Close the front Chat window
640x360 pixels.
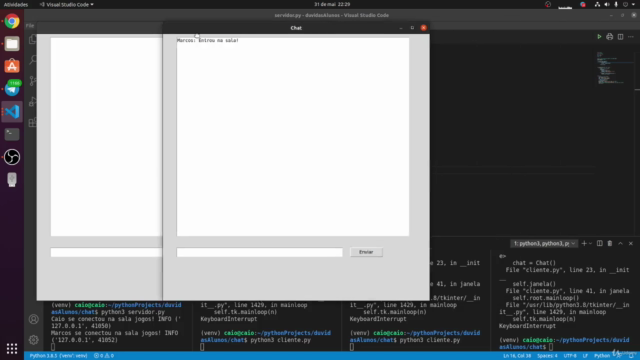424,28
